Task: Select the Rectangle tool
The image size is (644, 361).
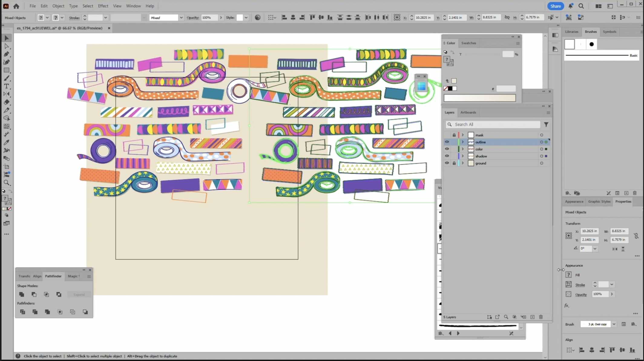Action: (6, 70)
